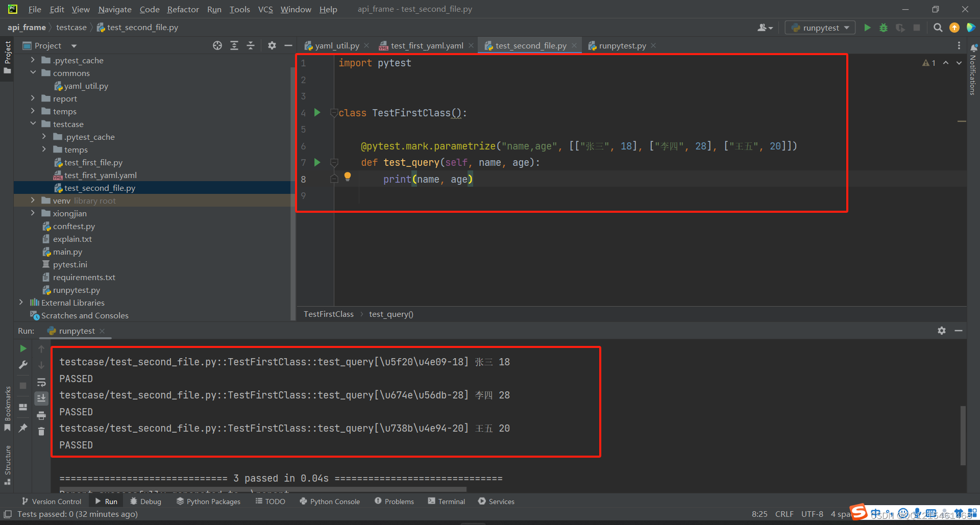
Task: Collapse the commons folder
Action: (x=33, y=73)
